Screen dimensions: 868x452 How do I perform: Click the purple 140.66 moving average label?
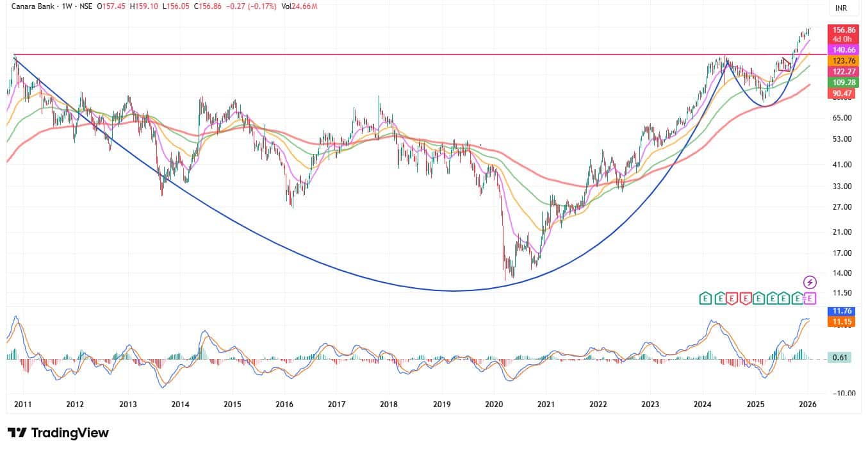tap(842, 49)
